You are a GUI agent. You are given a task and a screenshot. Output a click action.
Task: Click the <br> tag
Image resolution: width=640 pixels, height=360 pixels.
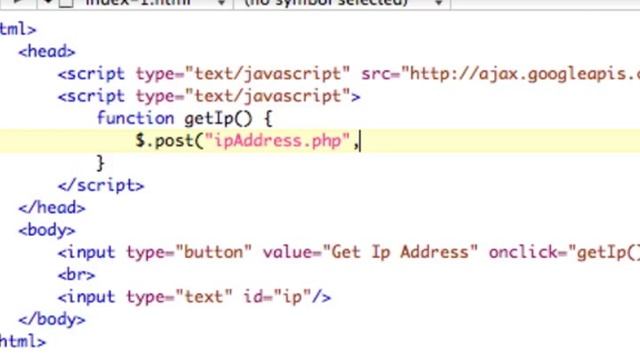[76, 275]
